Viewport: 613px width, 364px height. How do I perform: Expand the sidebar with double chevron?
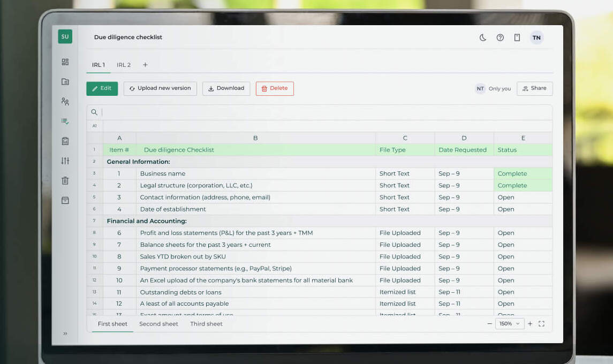click(x=65, y=333)
